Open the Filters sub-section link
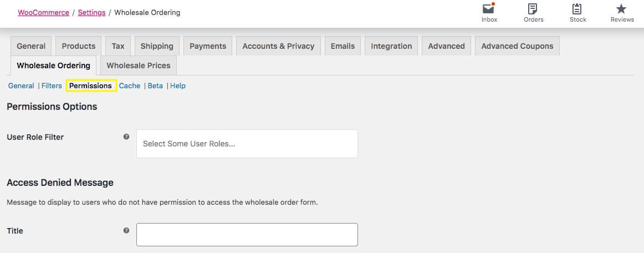This screenshot has width=644, height=253. click(x=52, y=86)
